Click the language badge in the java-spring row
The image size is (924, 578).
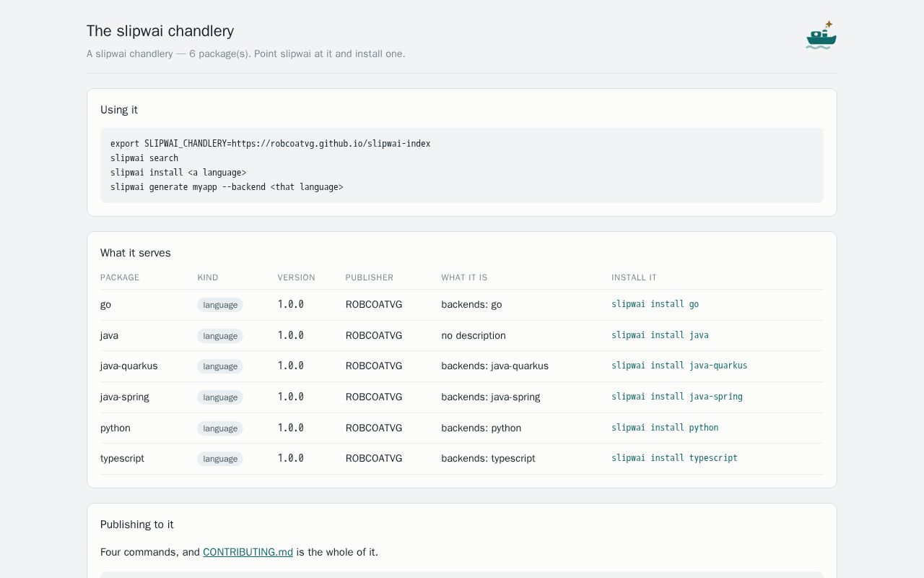click(x=220, y=397)
